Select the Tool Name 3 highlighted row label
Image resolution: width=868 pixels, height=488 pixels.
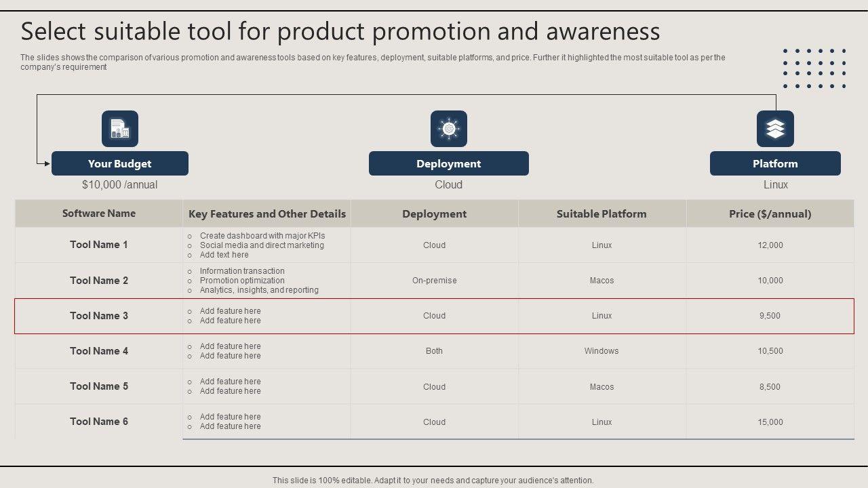coord(99,316)
